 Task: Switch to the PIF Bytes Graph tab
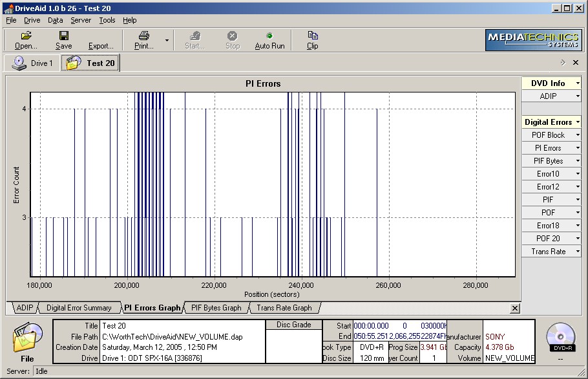click(x=216, y=308)
